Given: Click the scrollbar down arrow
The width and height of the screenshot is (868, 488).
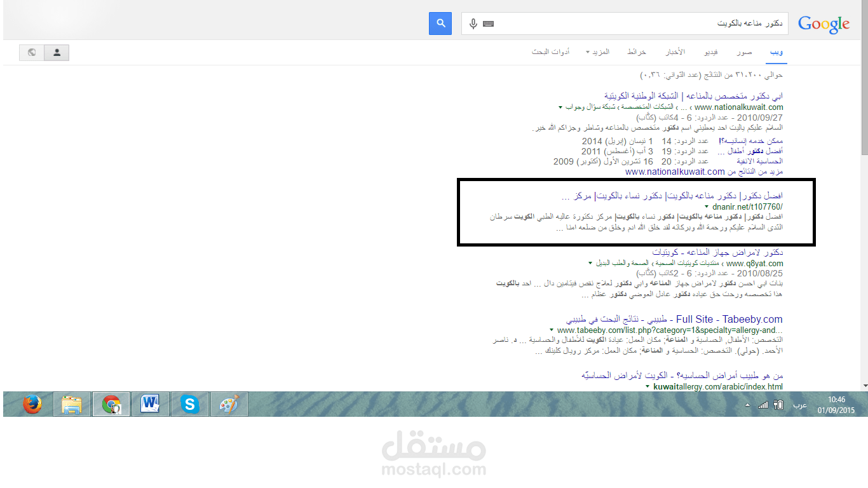Looking at the screenshot, I should [864, 385].
